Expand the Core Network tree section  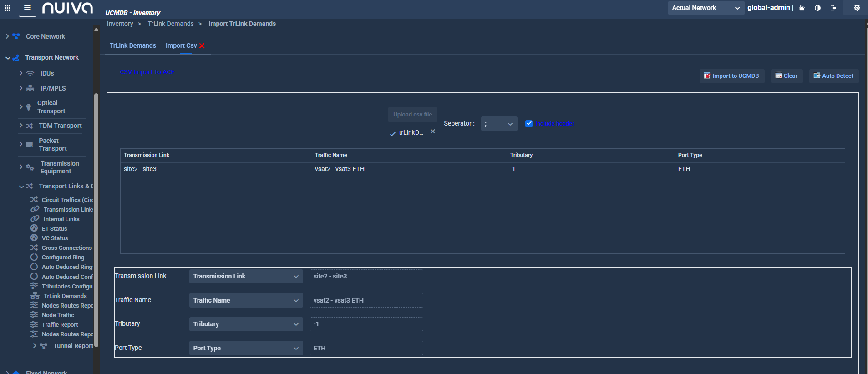(x=7, y=36)
